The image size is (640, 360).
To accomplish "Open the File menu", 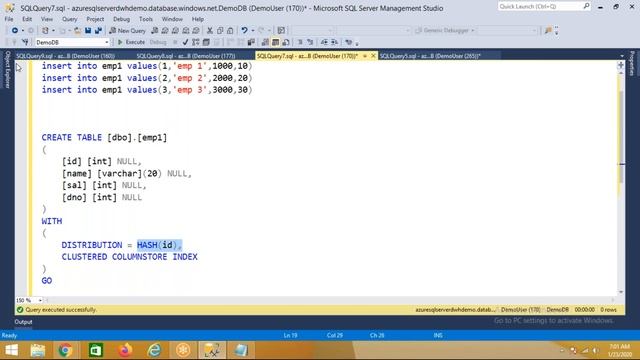I will (x=9, y=19).
